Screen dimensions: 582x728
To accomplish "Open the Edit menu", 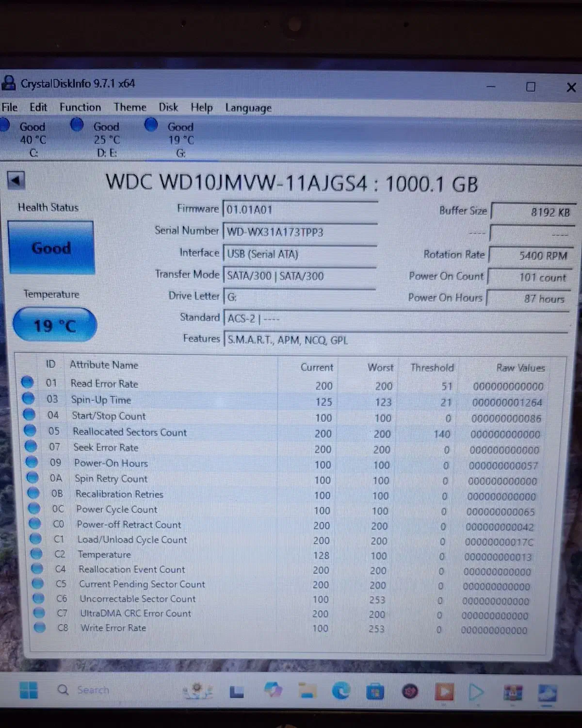I will [x=38, y=107].
